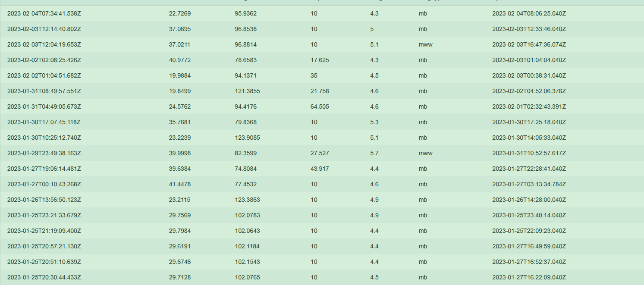644x285 pixels.
Task: Select timestamp 2023-01-25T21:19:09.400Z
Action: point(44,231)
